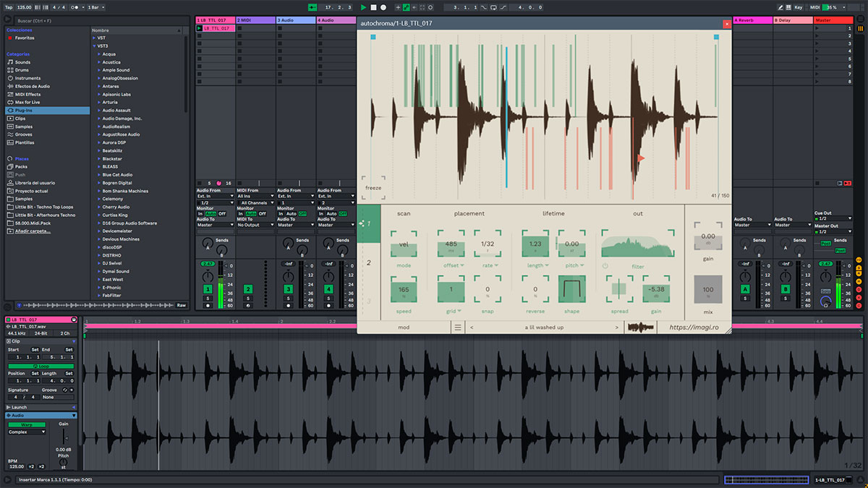This screenshot has width=868, height=488.
Task: Open autochroma rate dropdown arrow
Action: pyautogui.click(x=496, y=265)
